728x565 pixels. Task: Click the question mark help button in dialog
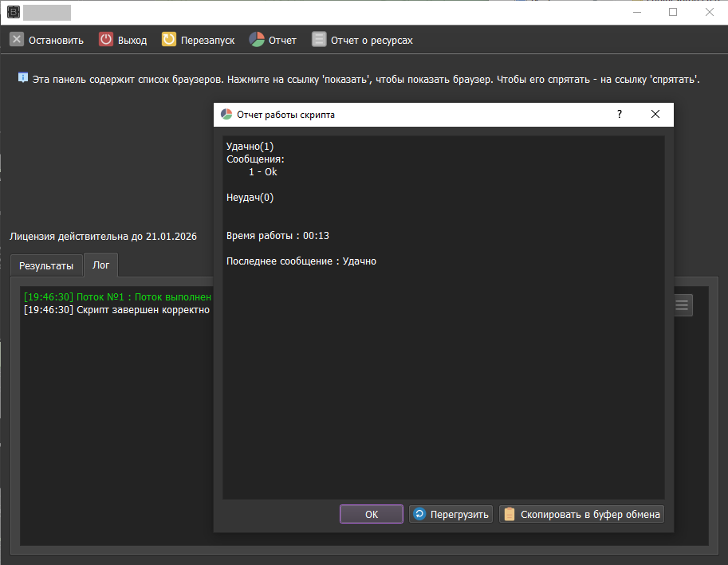620,115
